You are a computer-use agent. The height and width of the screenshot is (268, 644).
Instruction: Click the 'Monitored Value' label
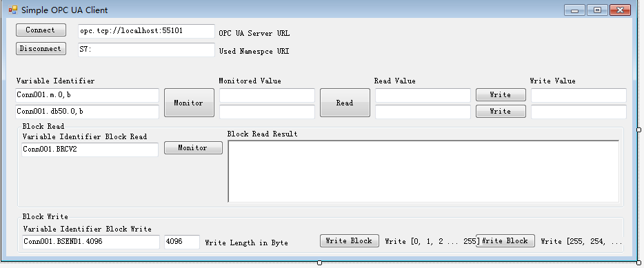(250, 81)
